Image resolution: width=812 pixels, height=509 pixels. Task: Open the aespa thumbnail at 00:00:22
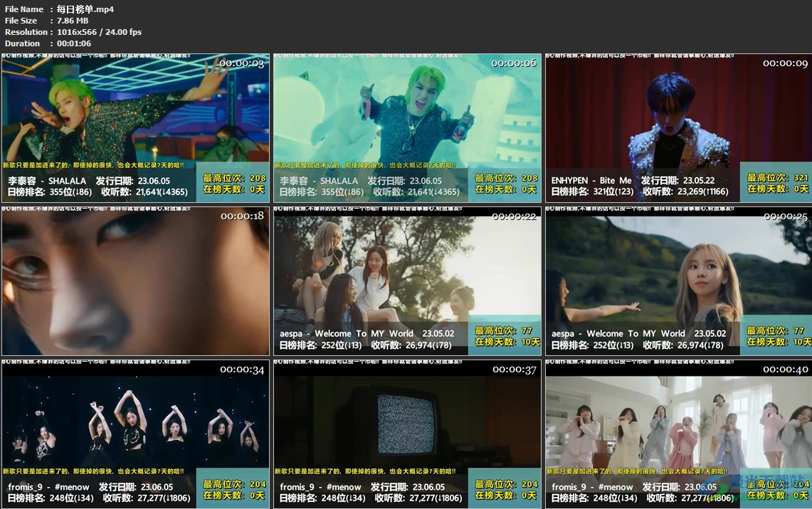pos(408,280)
